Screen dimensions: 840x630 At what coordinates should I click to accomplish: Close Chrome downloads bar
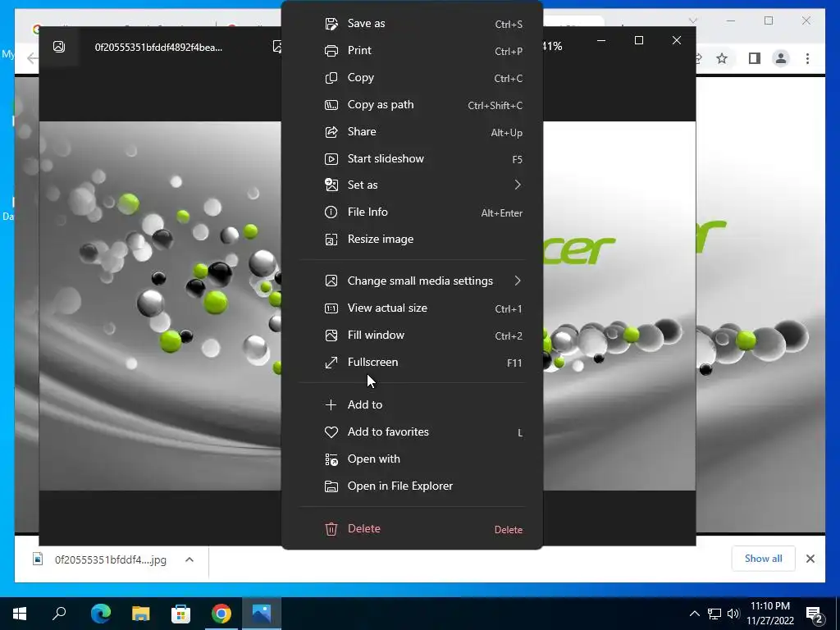pyautogui.click(x=810, y=559)
